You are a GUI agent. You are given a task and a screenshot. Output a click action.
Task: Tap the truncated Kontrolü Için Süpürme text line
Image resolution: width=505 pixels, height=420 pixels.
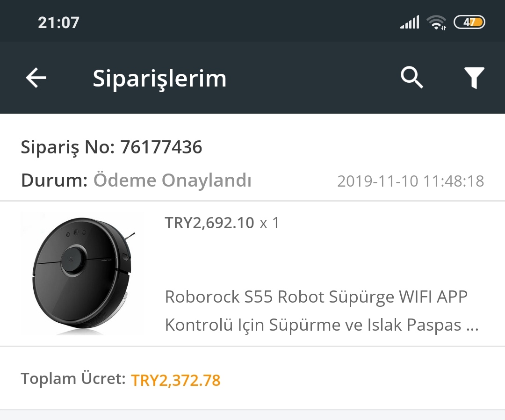pos(322,325)
